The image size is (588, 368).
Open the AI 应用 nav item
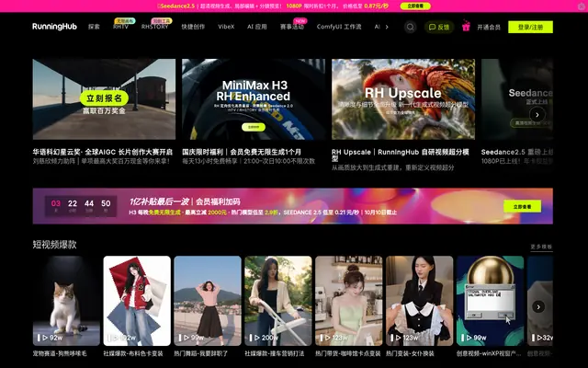(x=257, y=27)
